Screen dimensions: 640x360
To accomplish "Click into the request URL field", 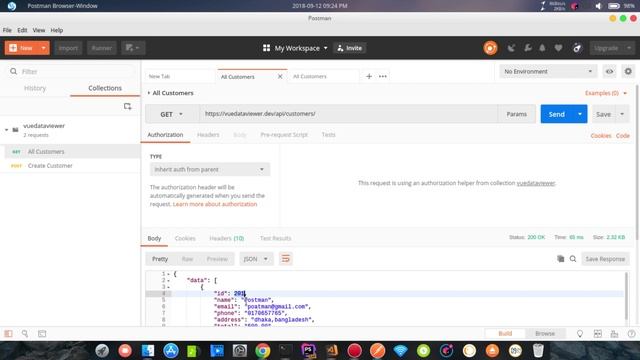I will (x=348, y=114).
